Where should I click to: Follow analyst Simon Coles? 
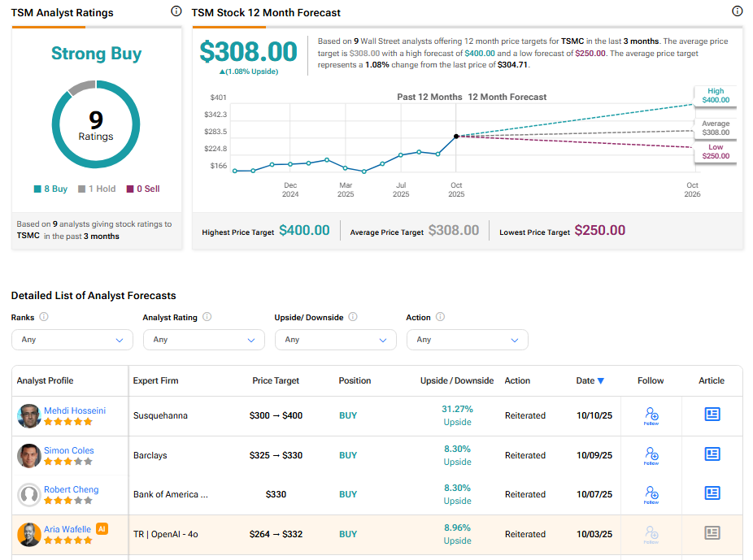pyautogui.click(x=651, y=455)
